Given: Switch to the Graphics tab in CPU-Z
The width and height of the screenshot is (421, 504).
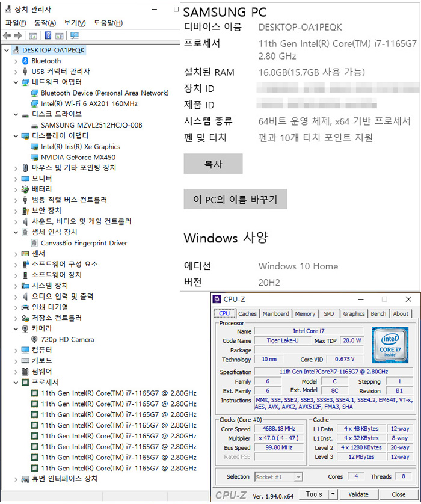Looking at the screenshot, I should tap(354, 314).
